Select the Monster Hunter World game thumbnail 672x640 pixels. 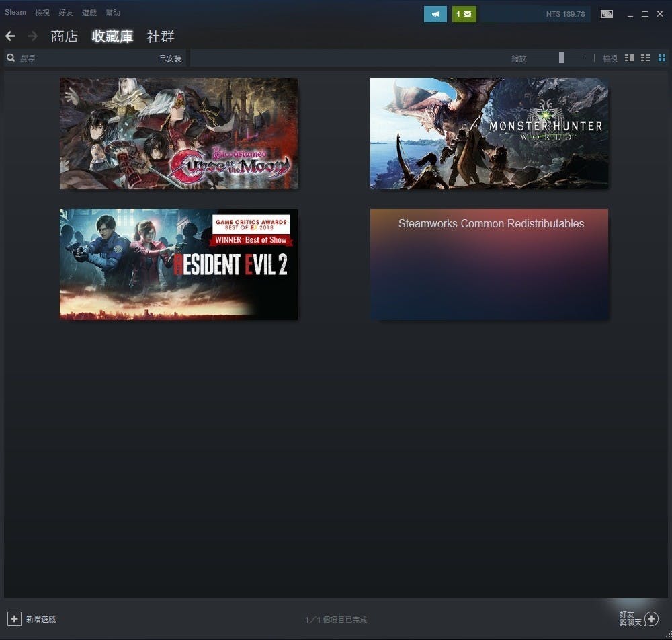click(x=489, y=133)
